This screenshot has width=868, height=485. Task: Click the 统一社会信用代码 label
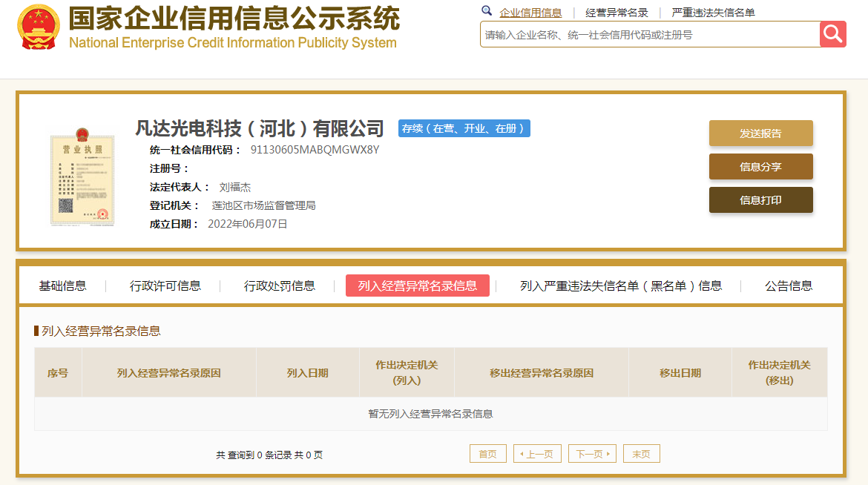195,150
